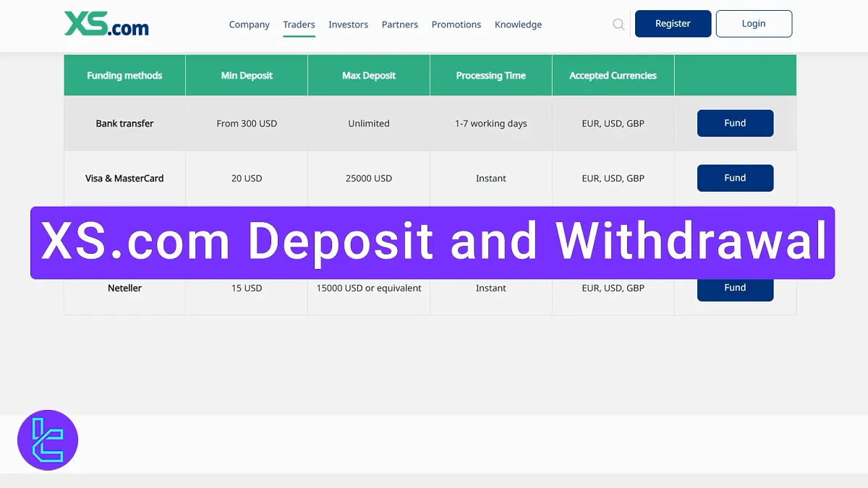Fund the Bank transfer method

pyautogui.click(x=735, y=123)
